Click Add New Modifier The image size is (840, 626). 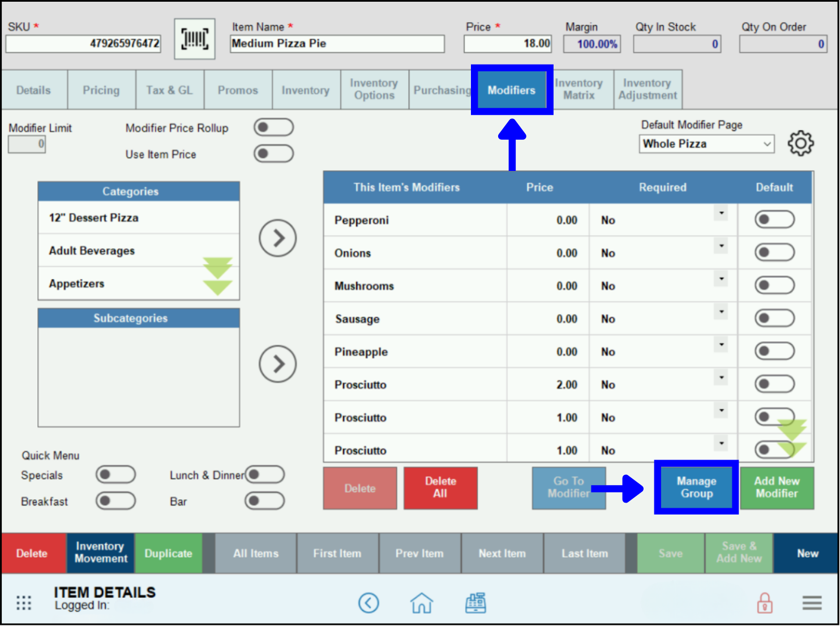point(776,487)
